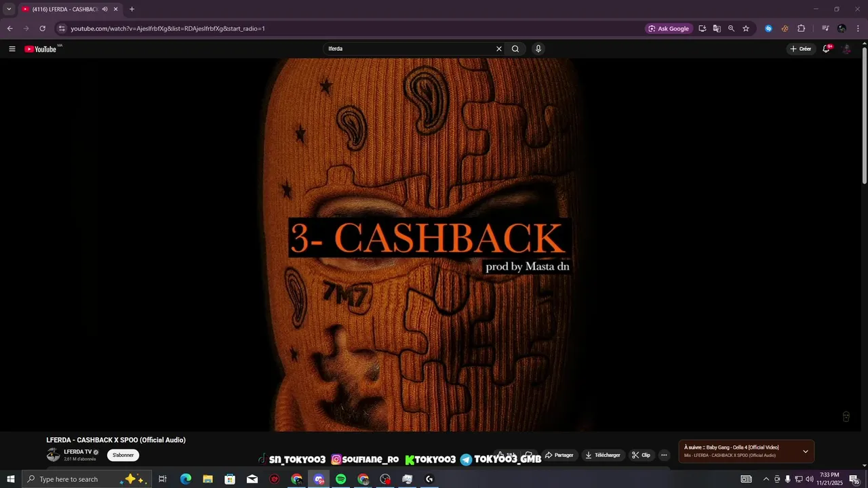Open the Translate this page icon
868x488 pixels.
point(717,28)
